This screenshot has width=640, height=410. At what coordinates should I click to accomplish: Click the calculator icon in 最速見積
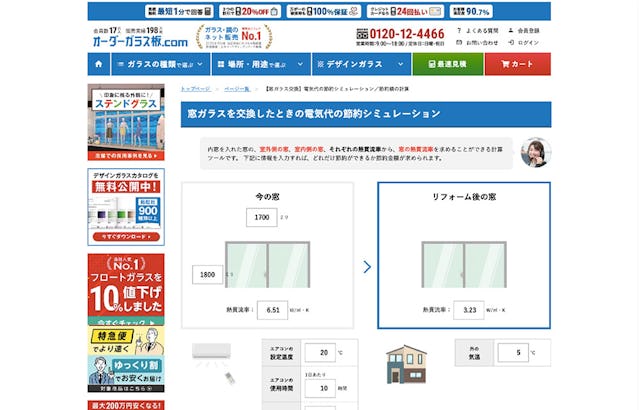[x=432, y=64]
